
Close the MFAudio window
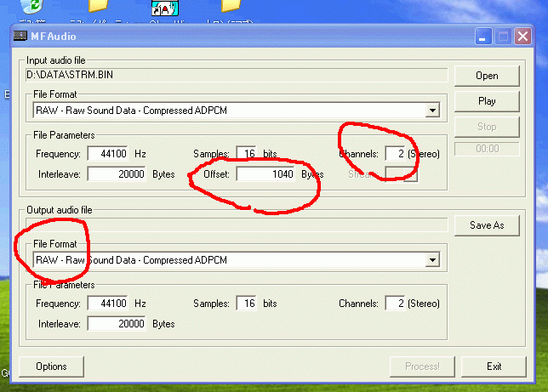pos(522,37)
